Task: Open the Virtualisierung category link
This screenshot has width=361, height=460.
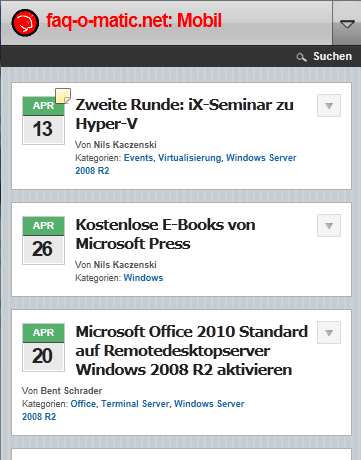Action: 190,158
